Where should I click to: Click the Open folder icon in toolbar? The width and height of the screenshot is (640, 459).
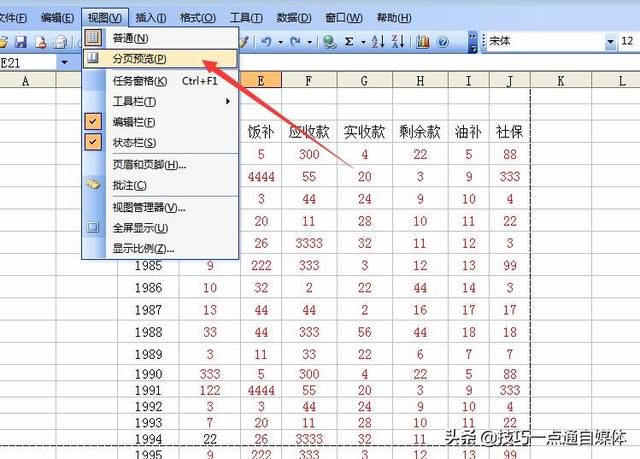click(3, 42)
